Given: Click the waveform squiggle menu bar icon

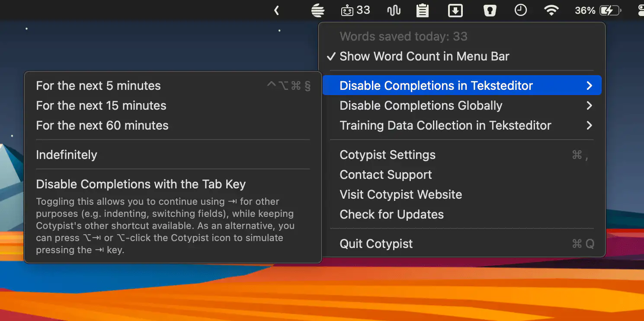Looking at the screenshot, I should (394, 10).
